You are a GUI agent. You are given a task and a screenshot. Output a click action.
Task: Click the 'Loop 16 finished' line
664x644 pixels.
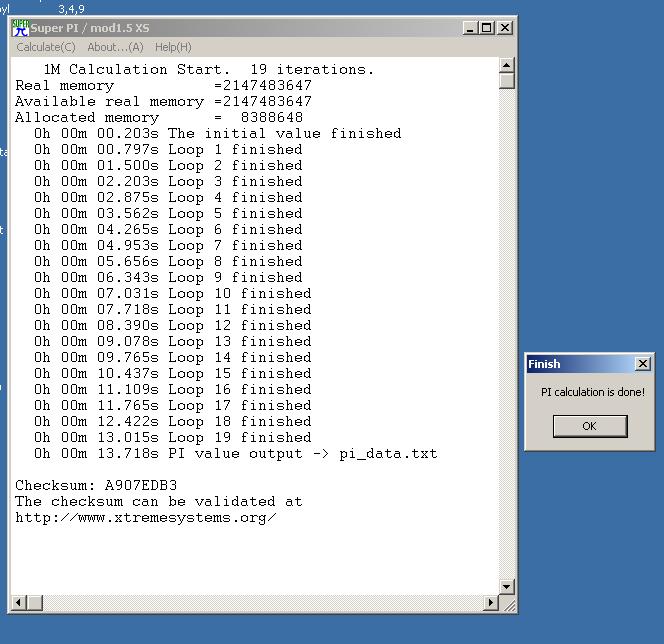coord(173,390)
